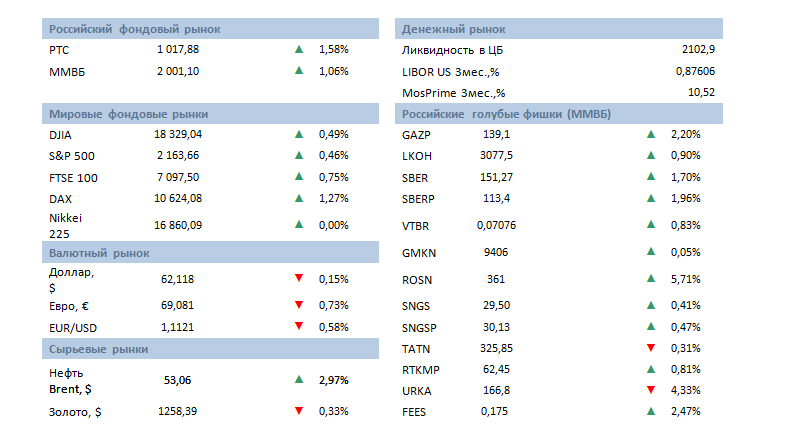789x435 pixels.
Task: Select the Денежный рынок section header
Action: [453, 29]
